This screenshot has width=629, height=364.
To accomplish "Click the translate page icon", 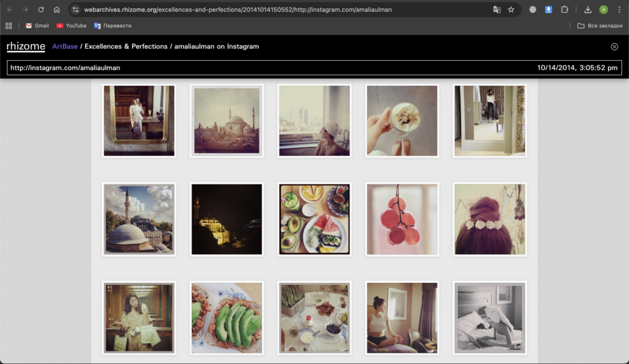I will pyautogui.click(x=497, y=10).
